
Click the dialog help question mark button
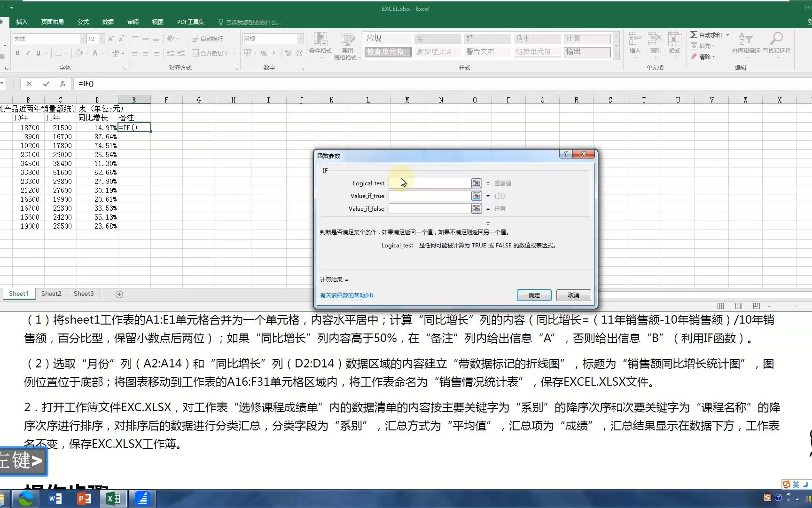[x=566, y=154]
